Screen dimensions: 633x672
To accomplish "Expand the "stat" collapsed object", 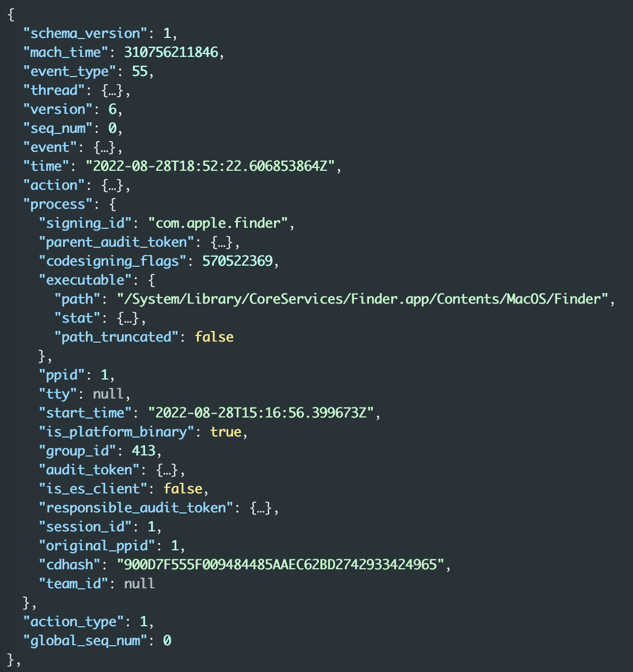I will 129,318.
